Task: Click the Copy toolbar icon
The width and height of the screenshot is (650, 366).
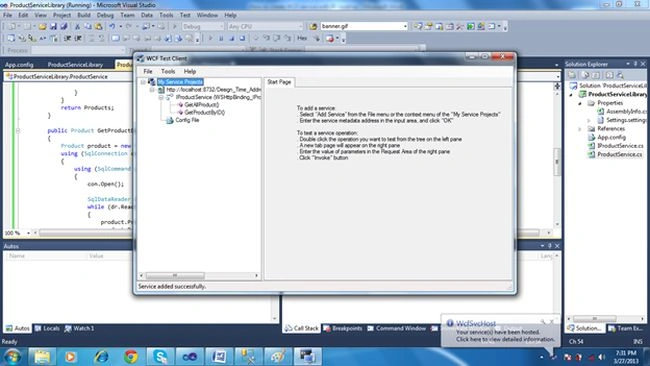Action: point(88,26)
